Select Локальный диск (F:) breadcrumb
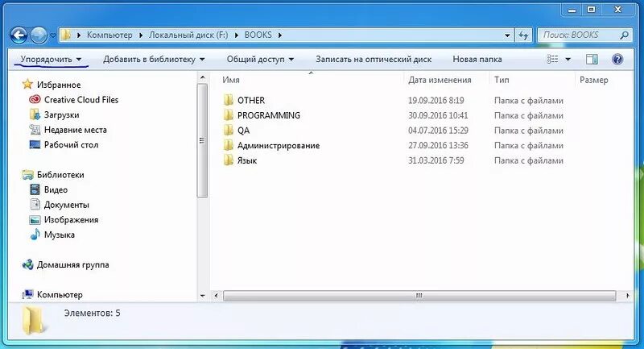Viewport: 644px width, 349px height. click(188, 35)
